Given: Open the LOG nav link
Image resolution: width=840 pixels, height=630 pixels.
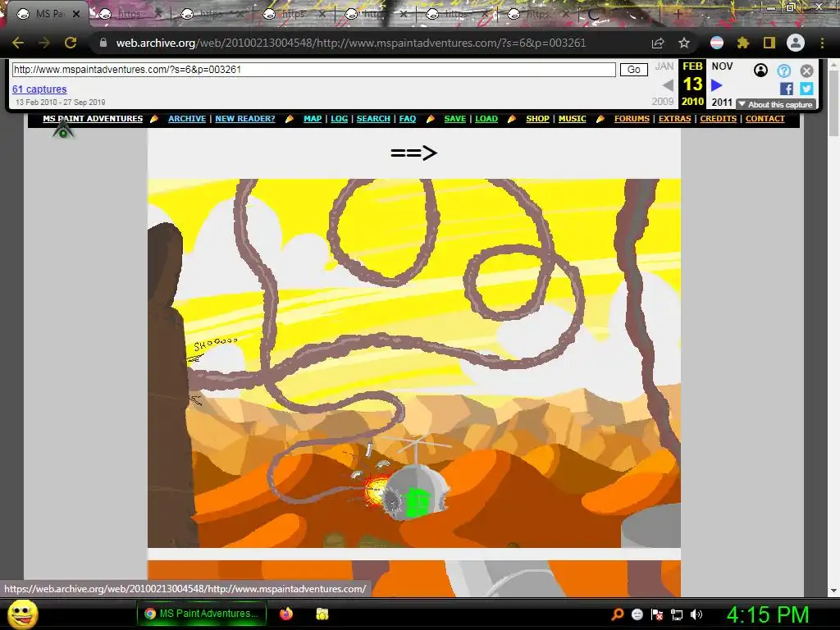Looking at the screenshot, I should (x=339, y=119).
